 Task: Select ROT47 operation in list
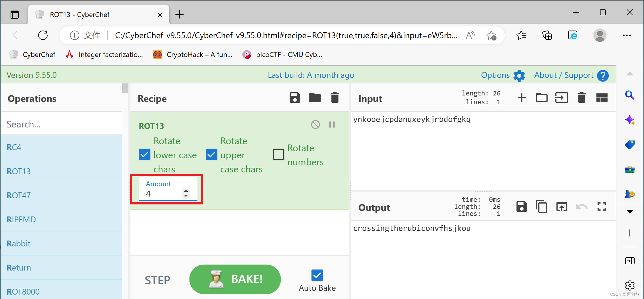61,195
